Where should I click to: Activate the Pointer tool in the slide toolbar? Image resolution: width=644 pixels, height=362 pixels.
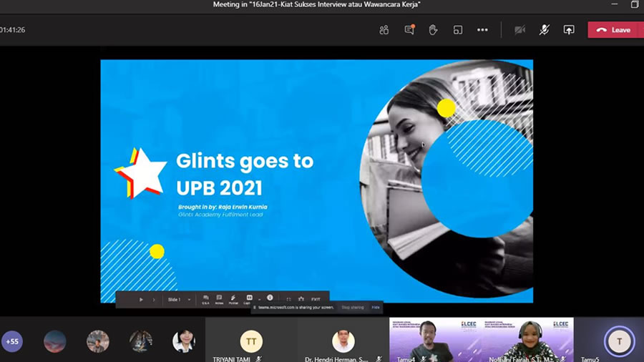coord(233,299)
